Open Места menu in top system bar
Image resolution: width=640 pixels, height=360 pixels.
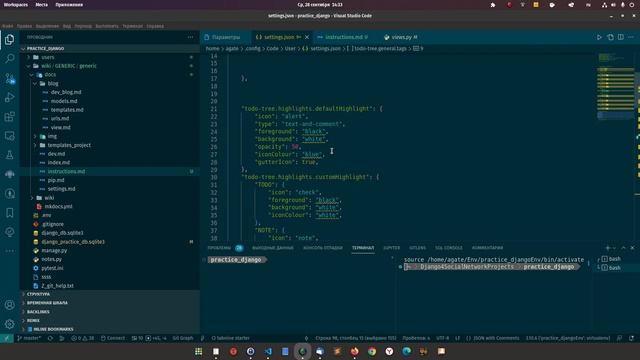coord(41,5)
